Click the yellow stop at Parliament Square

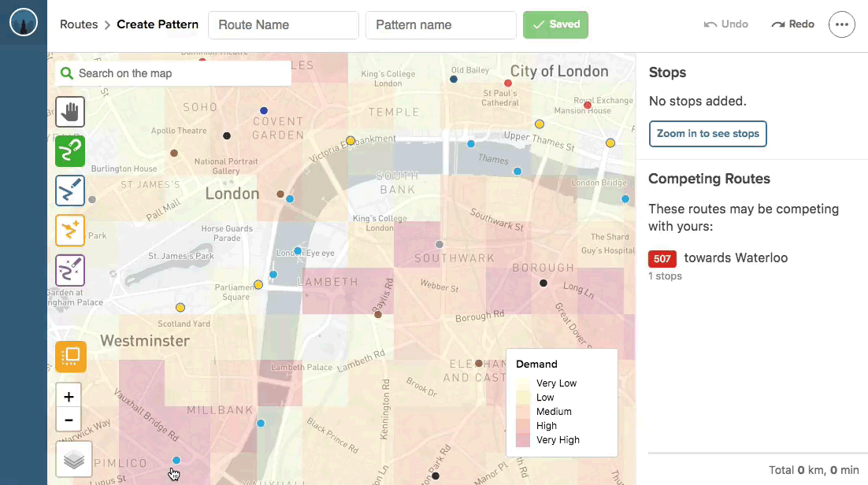[258, 284]
